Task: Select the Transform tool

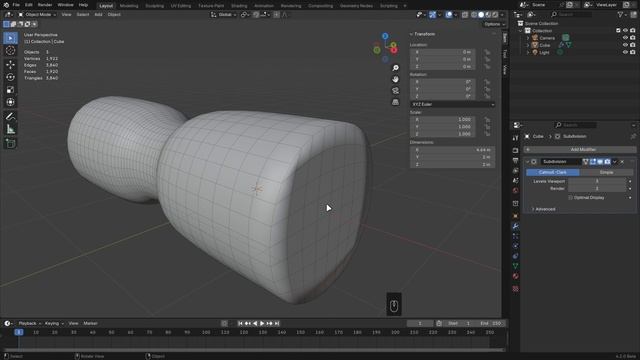Action: click(10, 102)
